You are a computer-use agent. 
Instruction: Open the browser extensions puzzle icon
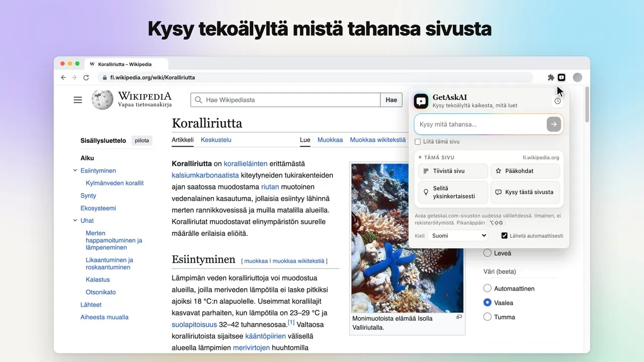[551, 77]
